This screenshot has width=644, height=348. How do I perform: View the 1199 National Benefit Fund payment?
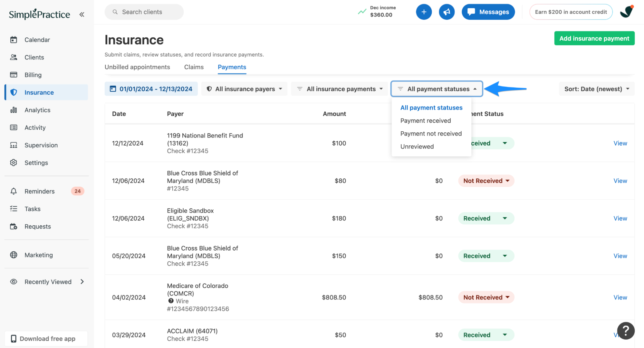coord(620,143)
